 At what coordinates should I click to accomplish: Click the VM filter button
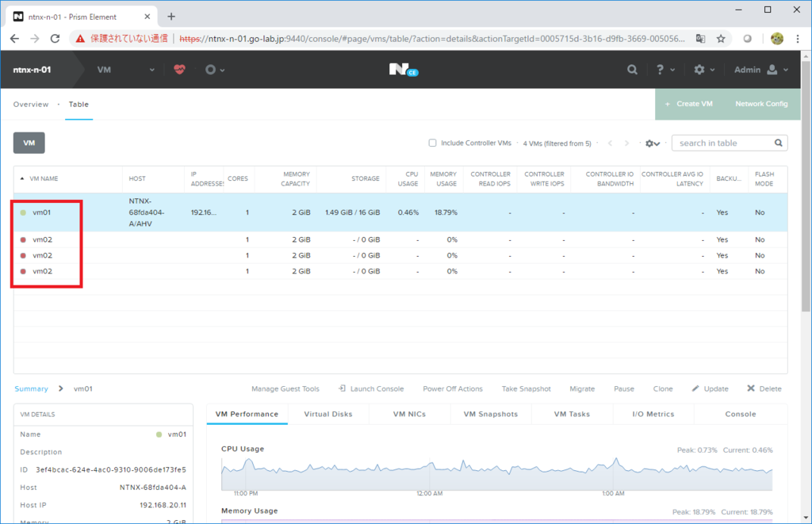[29, 143]
